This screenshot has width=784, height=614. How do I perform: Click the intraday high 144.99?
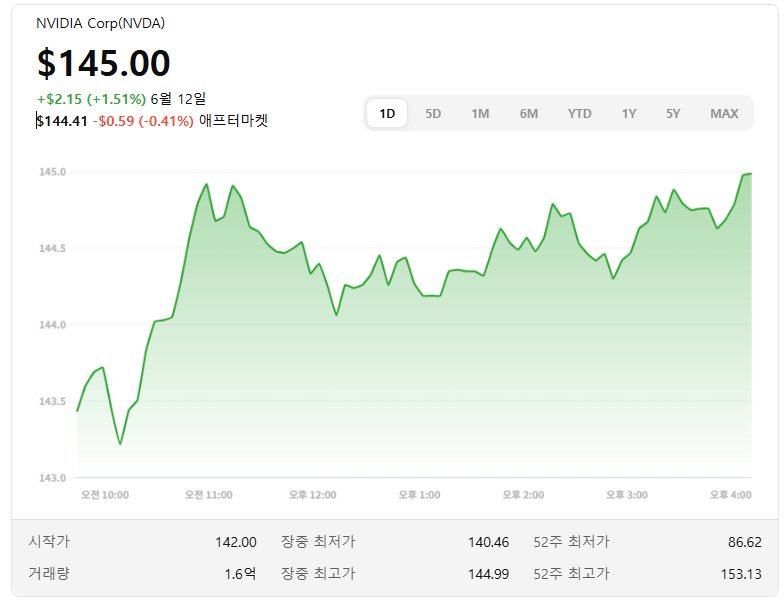pos(488,574)
